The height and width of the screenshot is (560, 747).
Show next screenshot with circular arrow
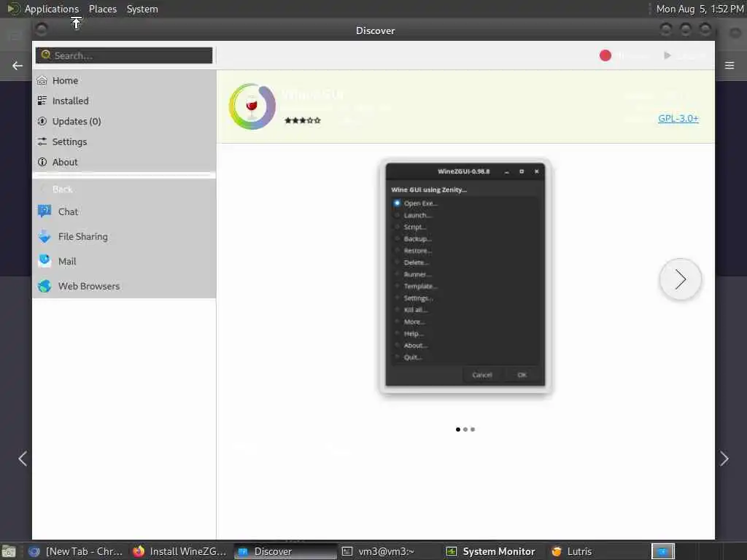(x=680, y=279)
